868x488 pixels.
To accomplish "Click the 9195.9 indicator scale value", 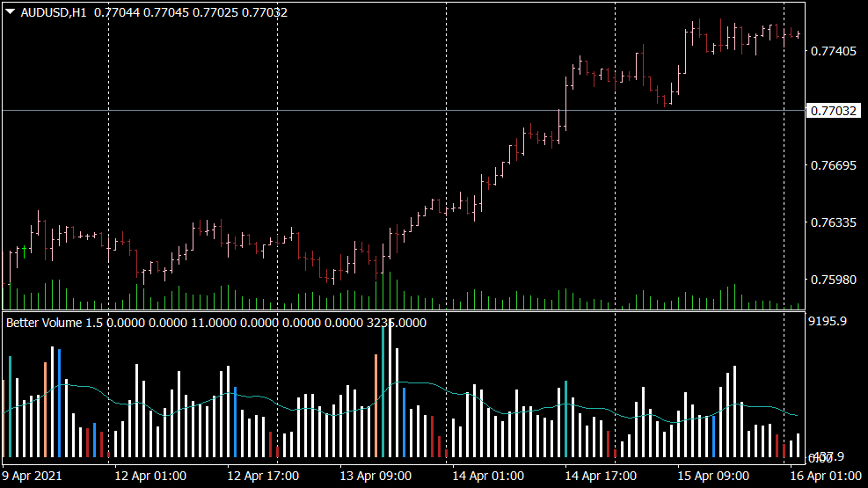I will tap(827, 322).
